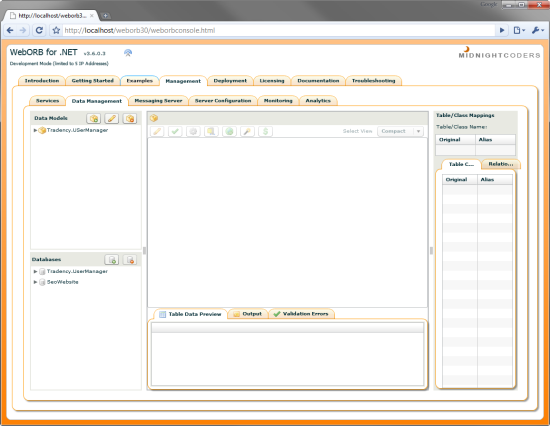Screen dimensions: 550x426
Task: Click the SeoWebsite database label
Action: 63,282
